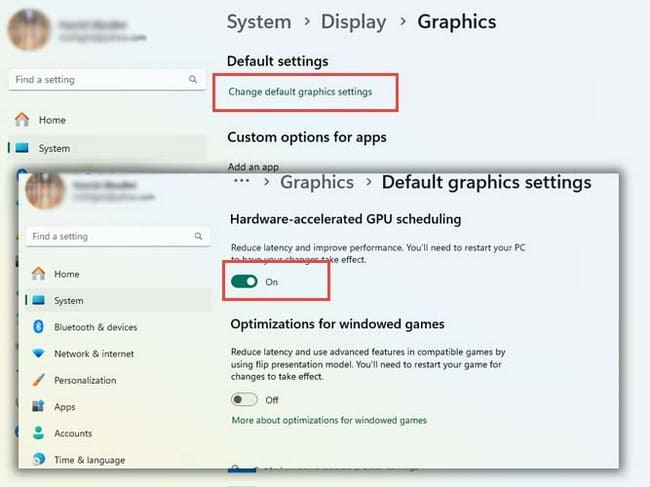Enable Optimizations for windowed games toggle
Screen dimensions: 650x487
244,400
